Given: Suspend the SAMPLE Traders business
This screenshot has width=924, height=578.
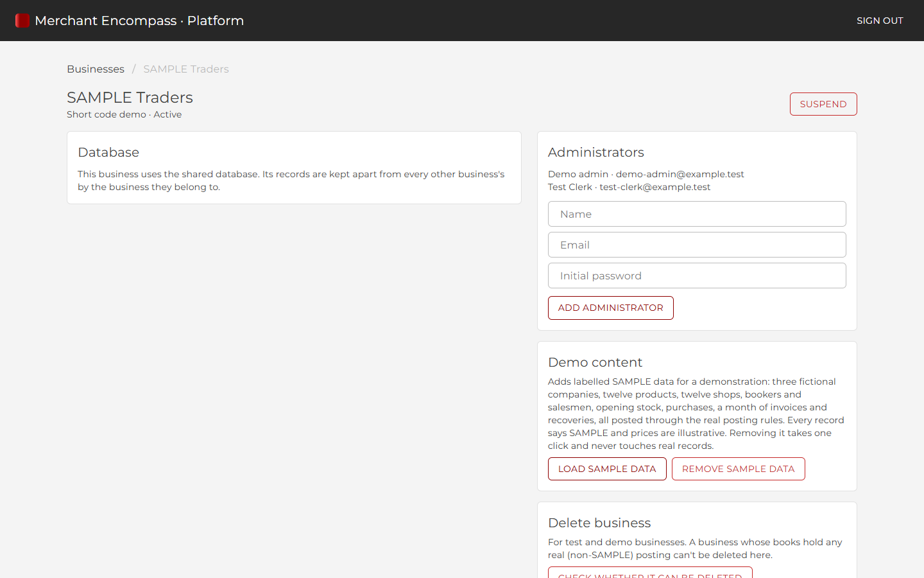Looking at the screenshot, I should tap(823, 104).
